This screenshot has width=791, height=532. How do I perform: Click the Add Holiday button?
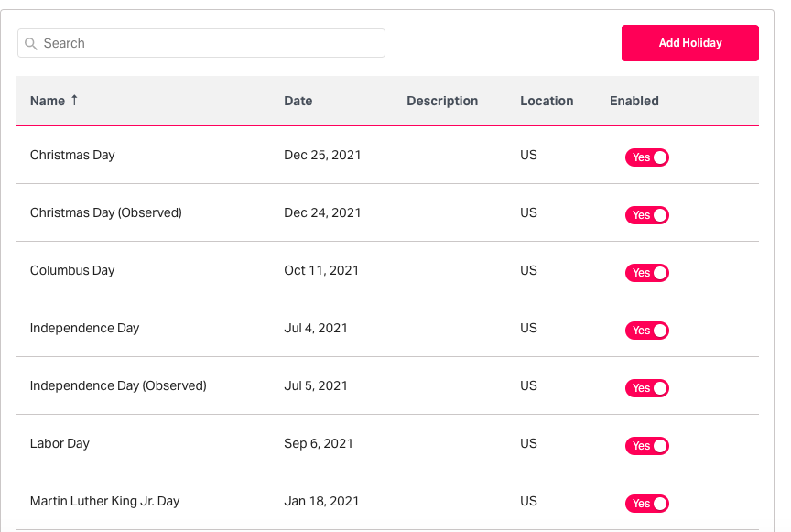(x=689, y=43)
